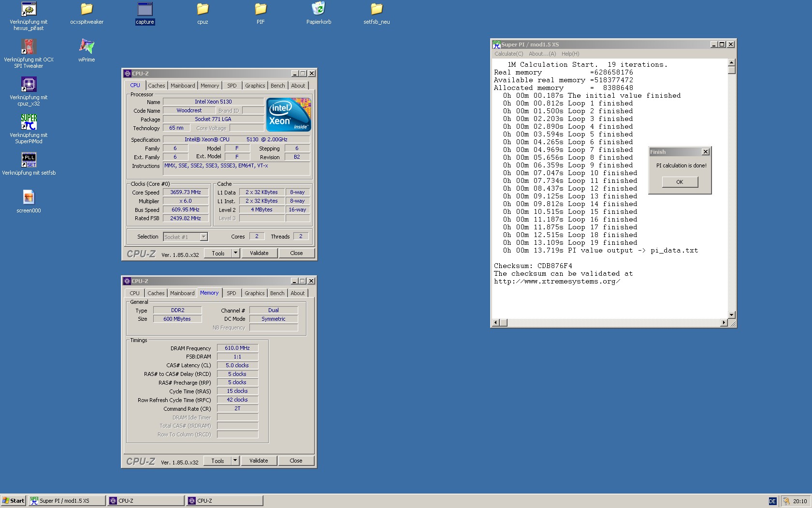Click the taskbar clock showing 20:10
Viewport: 812px width, 508px height.
point(800,501)
